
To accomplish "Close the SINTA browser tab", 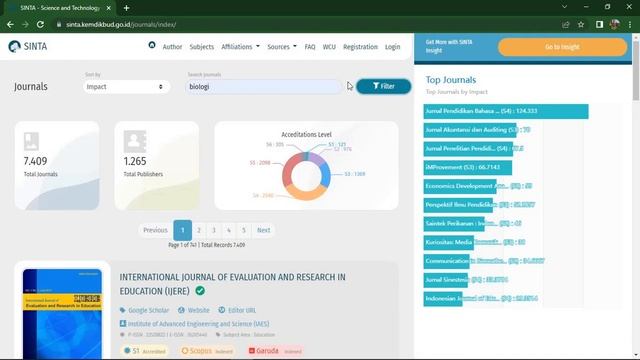I will click(x=109, y=8).
